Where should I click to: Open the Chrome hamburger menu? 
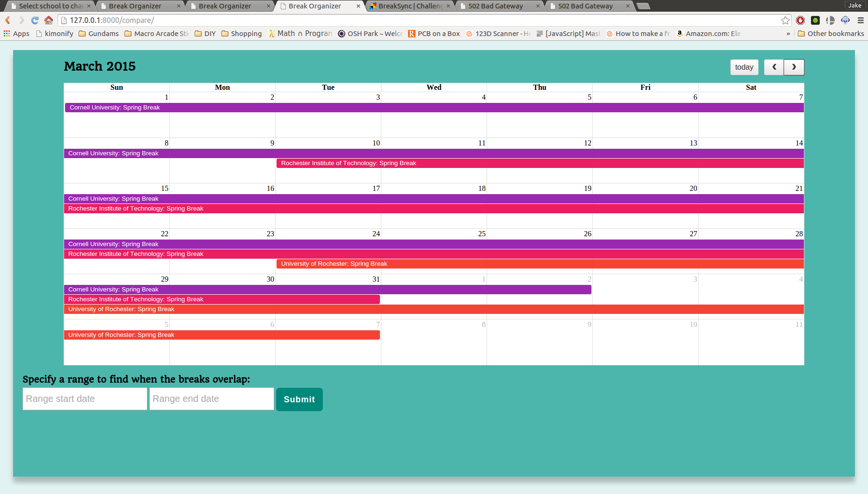861,20
